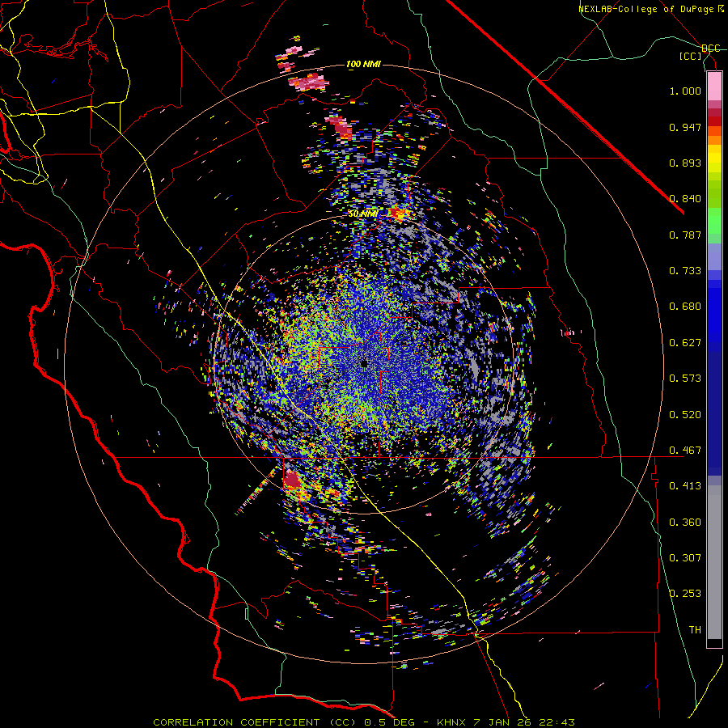Select the TH threshold label
This screenshot has width=728, height=728.
tap(695, 629)
